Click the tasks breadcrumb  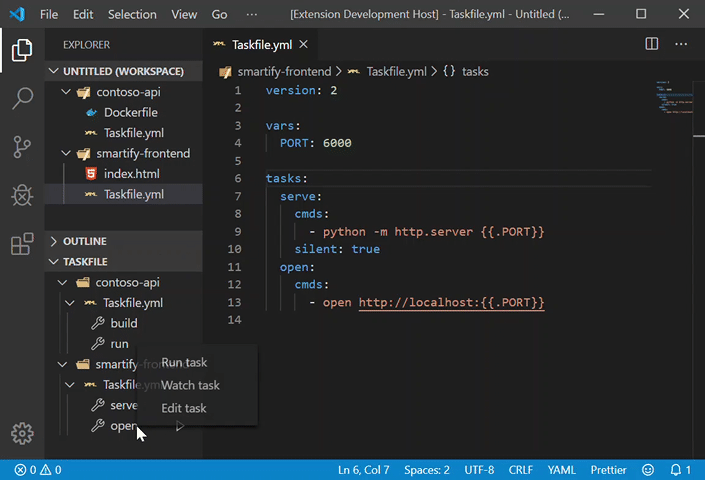(475, 71)
